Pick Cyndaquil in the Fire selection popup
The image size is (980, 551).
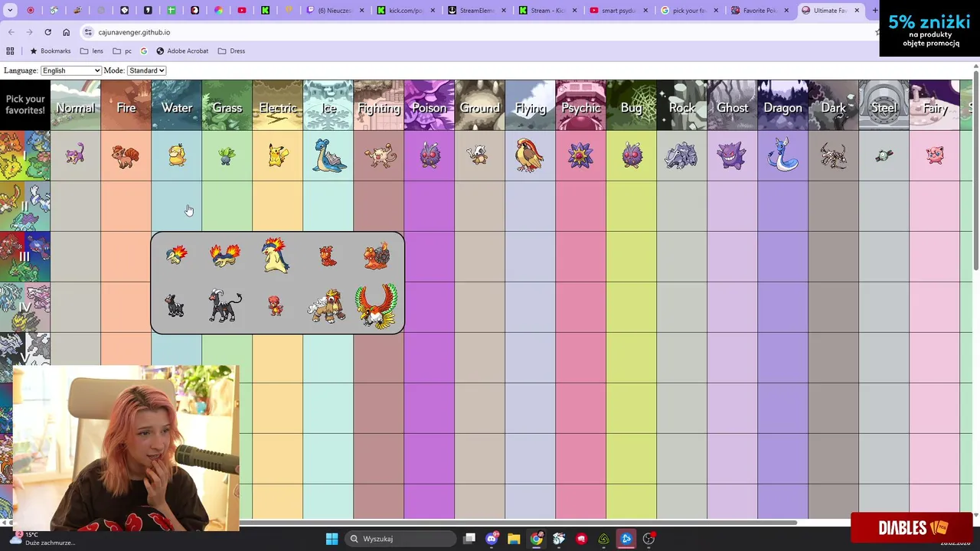coord(176,256)
